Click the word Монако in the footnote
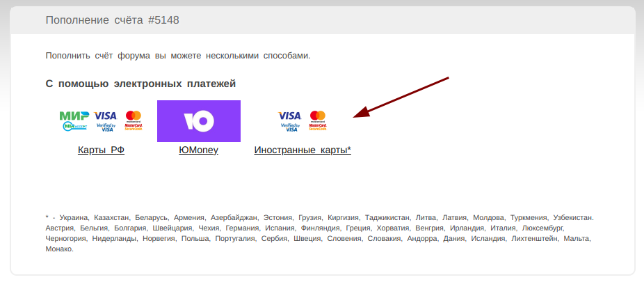Screen dimensions: 644x282 coord(60,249)
